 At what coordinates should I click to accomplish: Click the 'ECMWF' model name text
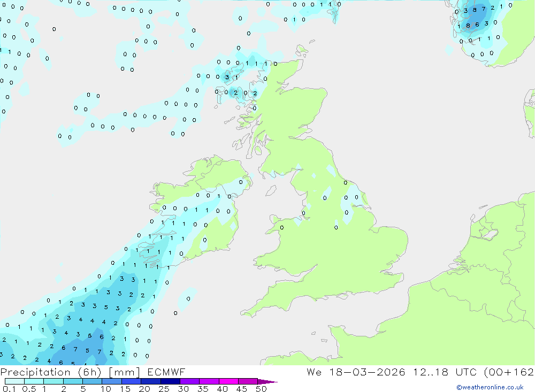tap(166, 372)
